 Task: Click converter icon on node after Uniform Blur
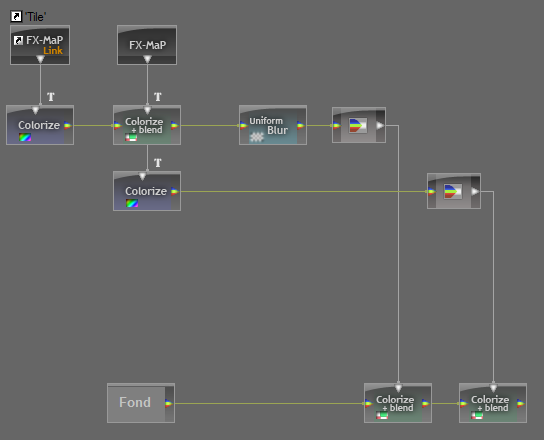point(358,125)
